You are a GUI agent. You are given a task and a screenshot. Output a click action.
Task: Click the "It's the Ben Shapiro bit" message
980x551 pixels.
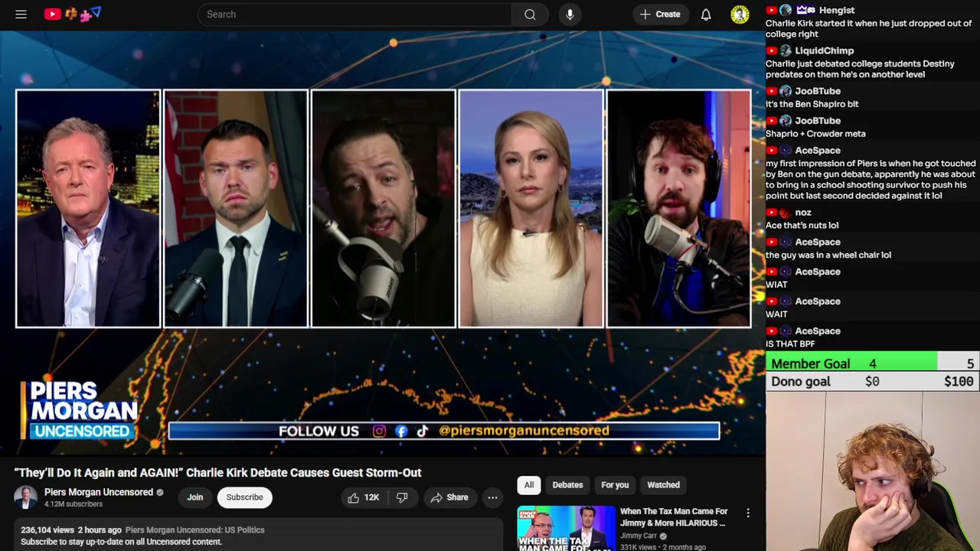click(x=812, y=104)
